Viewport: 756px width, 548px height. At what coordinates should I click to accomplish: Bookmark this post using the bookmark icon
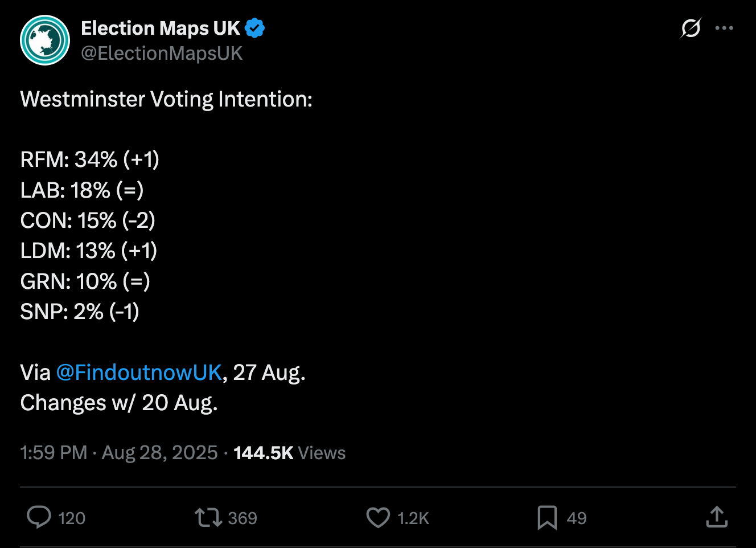tap(547, 517)
